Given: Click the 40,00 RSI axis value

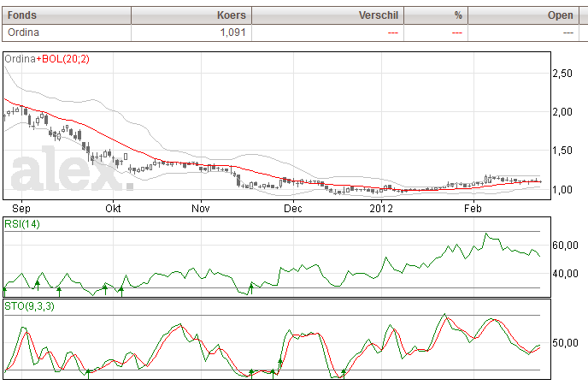Looking at the screenshot, I should pos(566,274).
